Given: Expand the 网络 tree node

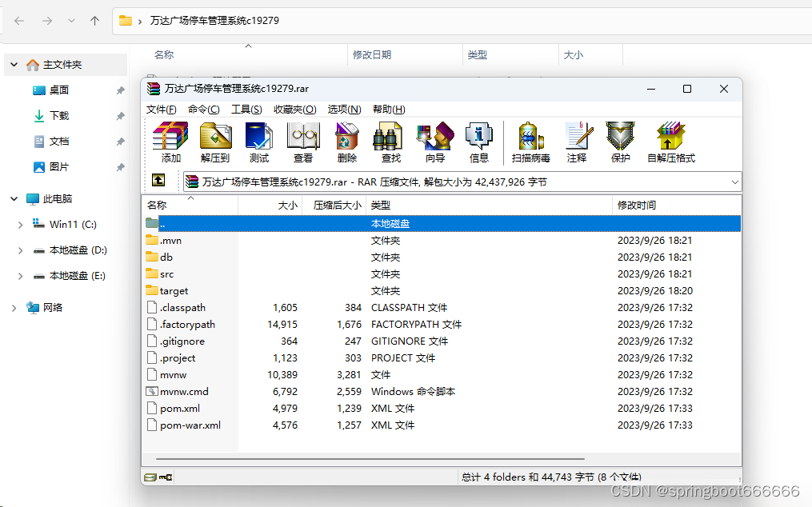Looking at the screenshot, I should tap(14, 308).
